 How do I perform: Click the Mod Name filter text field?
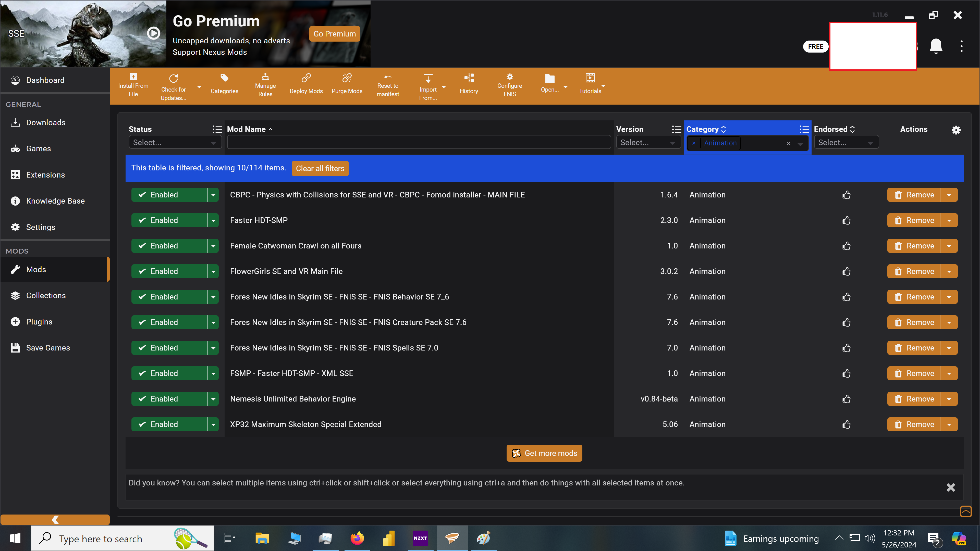(x=419, y=143)
